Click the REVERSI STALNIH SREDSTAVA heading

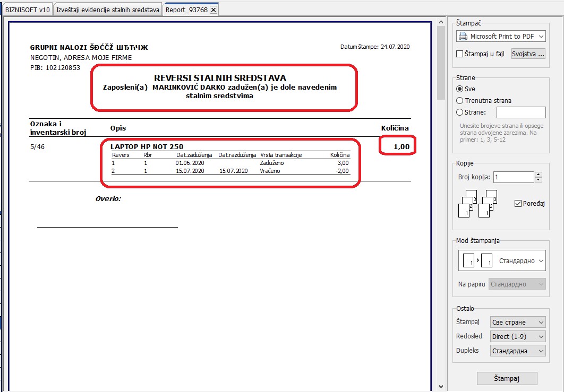[x=220, y=78]
